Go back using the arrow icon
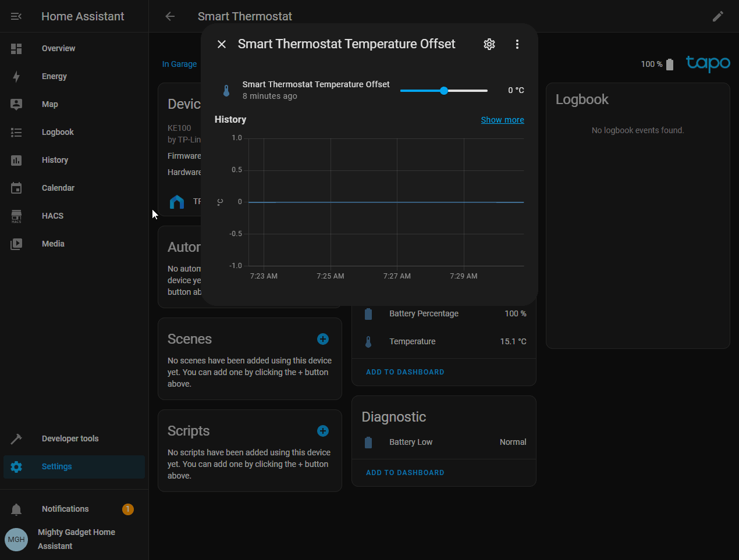This screenshot has height=560, width=739. [x=170, y=16]
